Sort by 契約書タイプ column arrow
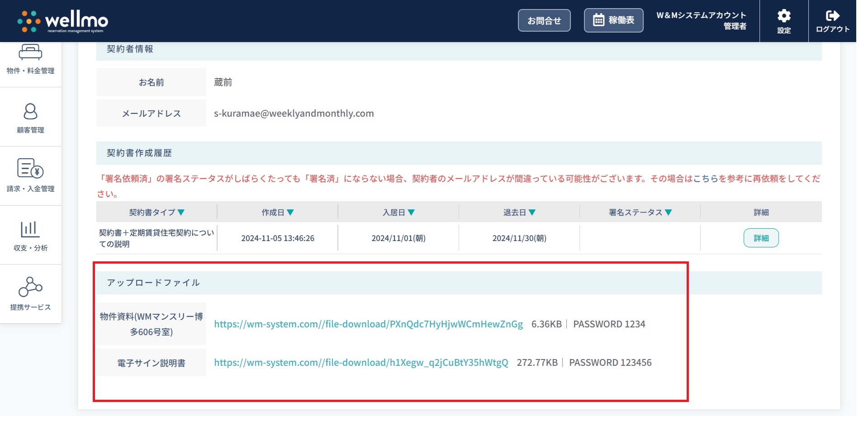This screenshot has width=868, height=421. coord(181,213)
